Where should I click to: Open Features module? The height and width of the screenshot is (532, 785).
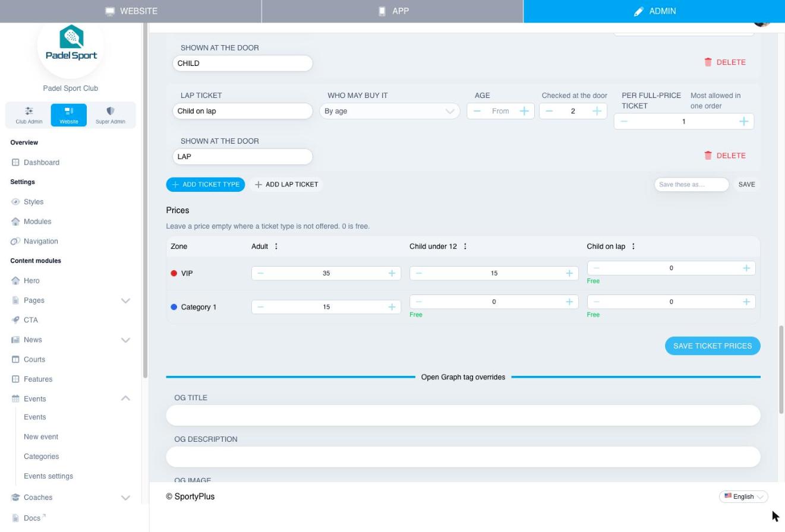37,379
